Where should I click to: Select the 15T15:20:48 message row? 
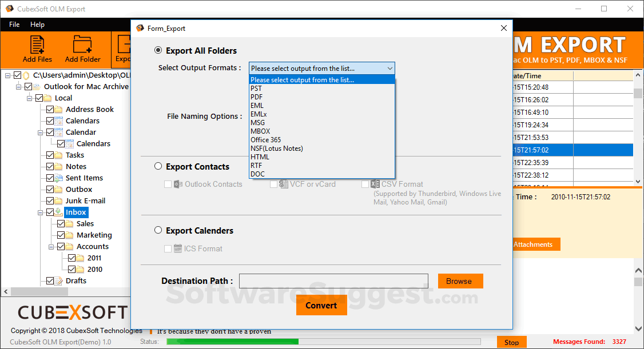coord(573,87)
